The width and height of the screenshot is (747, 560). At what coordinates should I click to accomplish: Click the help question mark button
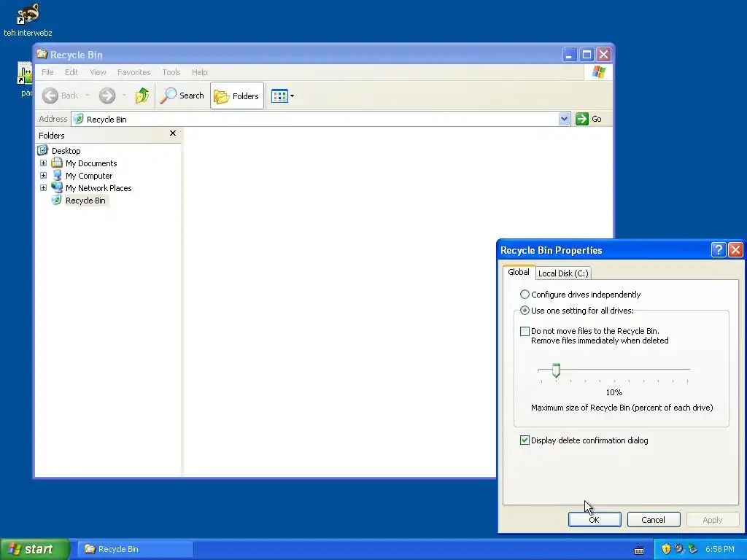pyautogui.click(x=719, y=250)
